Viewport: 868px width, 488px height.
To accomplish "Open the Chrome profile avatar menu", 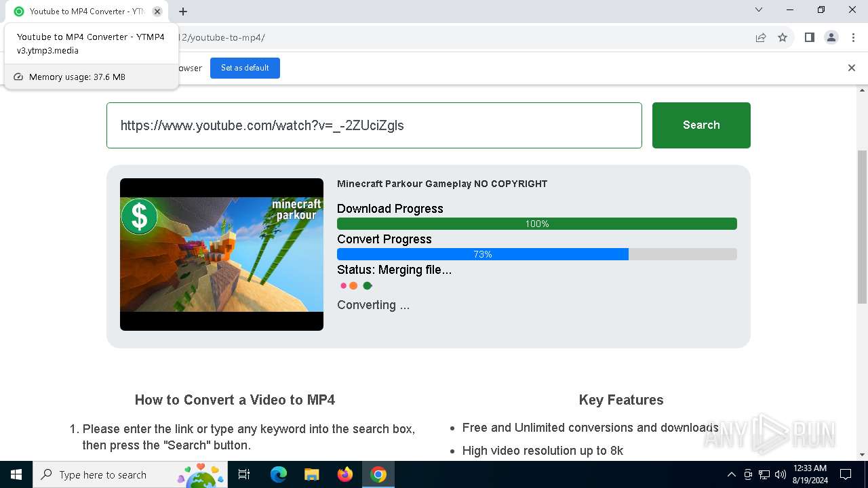I will point(831,37).
